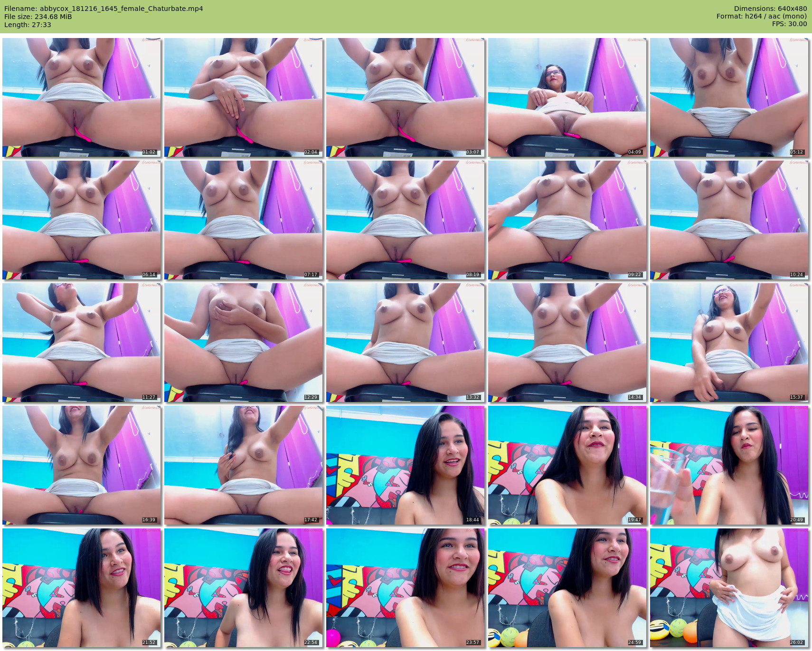
Task: Open the final thumbnail stamped 26:02
Action: (729, 588)
